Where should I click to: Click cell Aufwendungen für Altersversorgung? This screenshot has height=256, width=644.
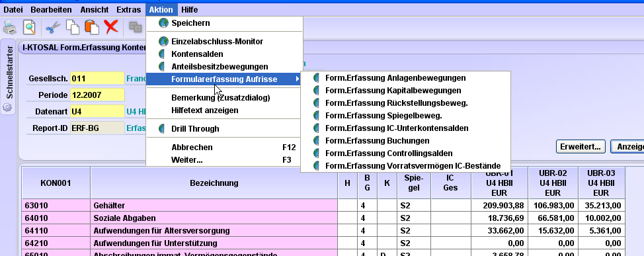[x=214, y=230]
